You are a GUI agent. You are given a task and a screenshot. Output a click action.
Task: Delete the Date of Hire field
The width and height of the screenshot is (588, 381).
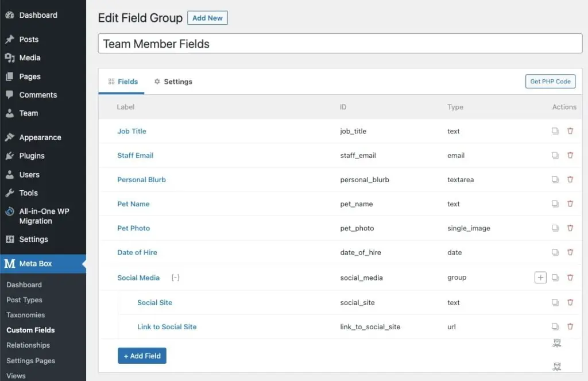(x=570, y=252)
